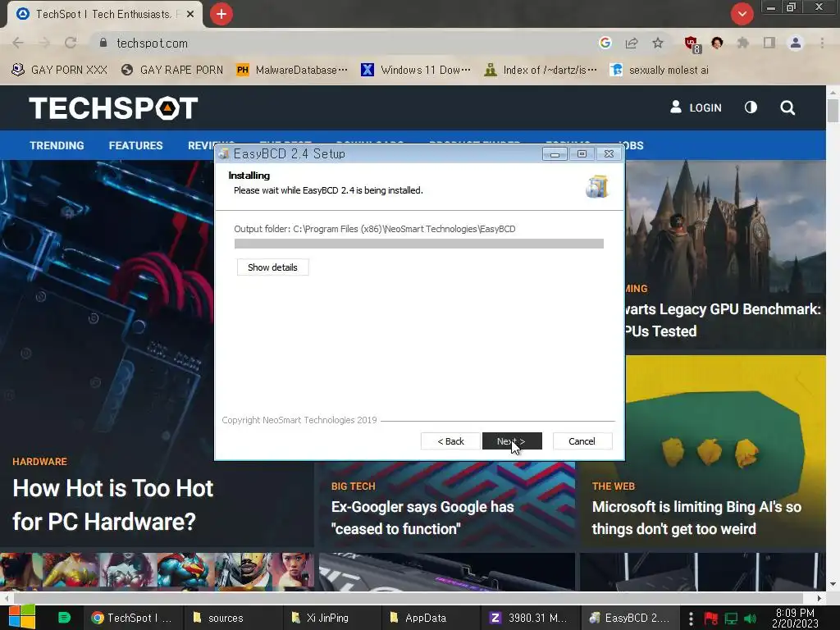Click the Google icon in the address bar
Screen dimensions: 840x630
click(605, 43)
